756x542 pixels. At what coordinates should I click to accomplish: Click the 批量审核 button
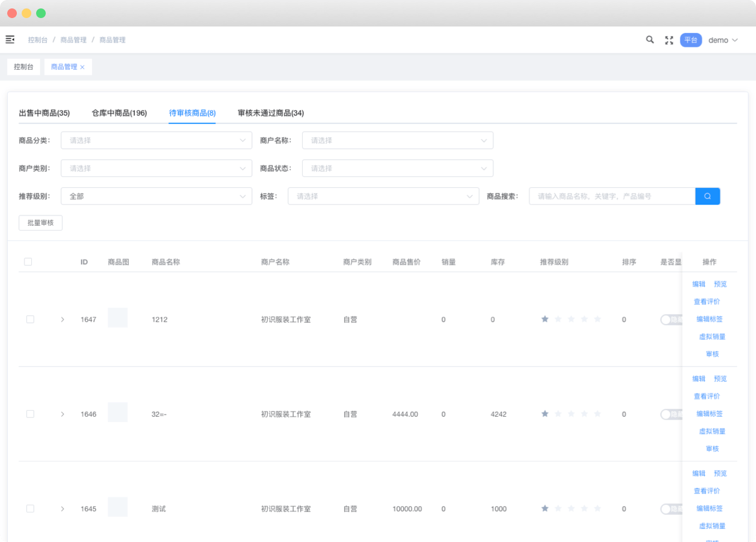click(40, 223)
